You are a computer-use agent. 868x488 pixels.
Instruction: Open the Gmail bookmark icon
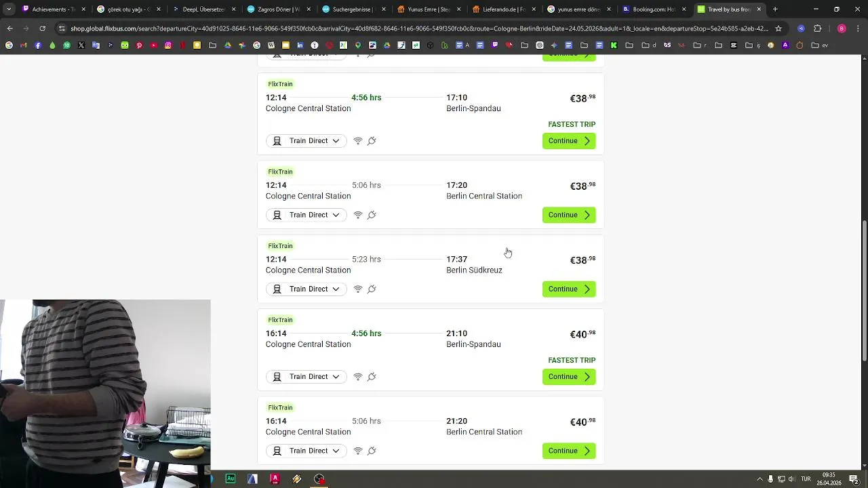tap(23, 45)
